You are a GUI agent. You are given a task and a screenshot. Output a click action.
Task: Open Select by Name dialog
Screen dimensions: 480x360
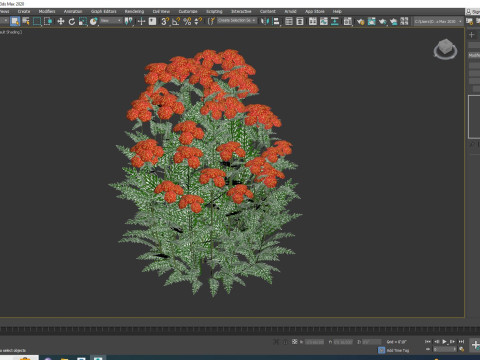coord(26,21)
